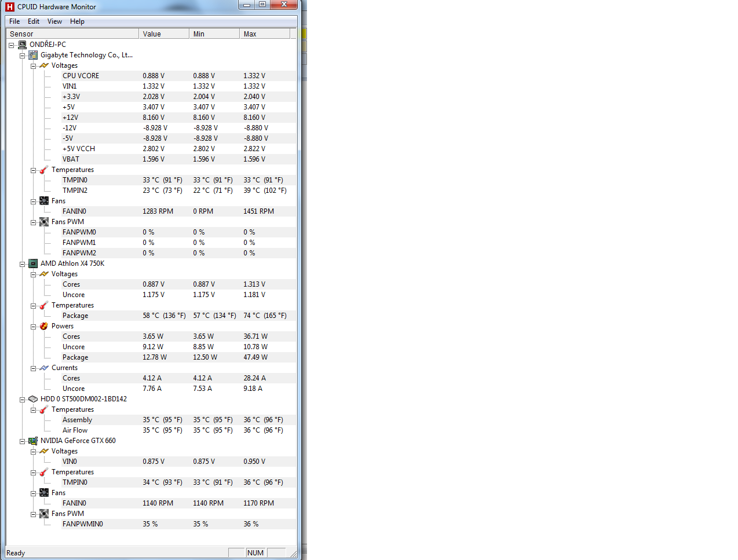Select the VIN1 voltage row

tap(178, 86)
